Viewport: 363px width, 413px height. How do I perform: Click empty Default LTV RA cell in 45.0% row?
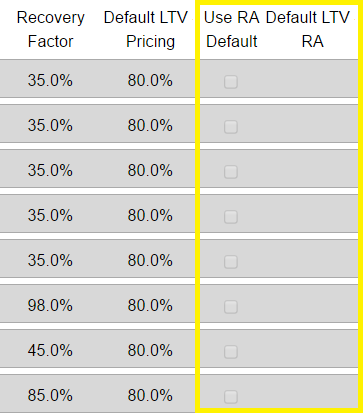[312, 350]
